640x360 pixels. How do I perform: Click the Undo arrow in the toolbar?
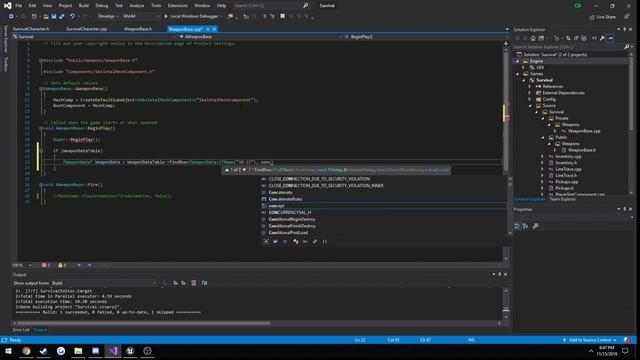(x=72, y=16)
